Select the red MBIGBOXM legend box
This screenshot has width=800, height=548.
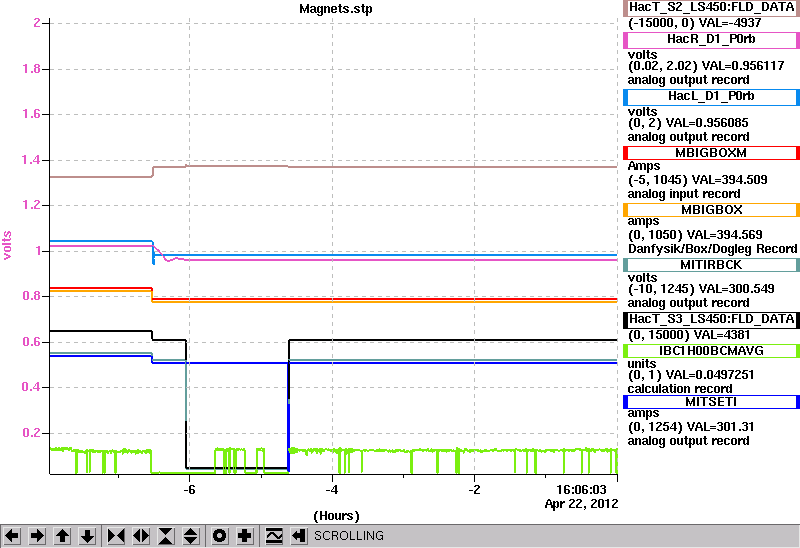pos(711,153)
